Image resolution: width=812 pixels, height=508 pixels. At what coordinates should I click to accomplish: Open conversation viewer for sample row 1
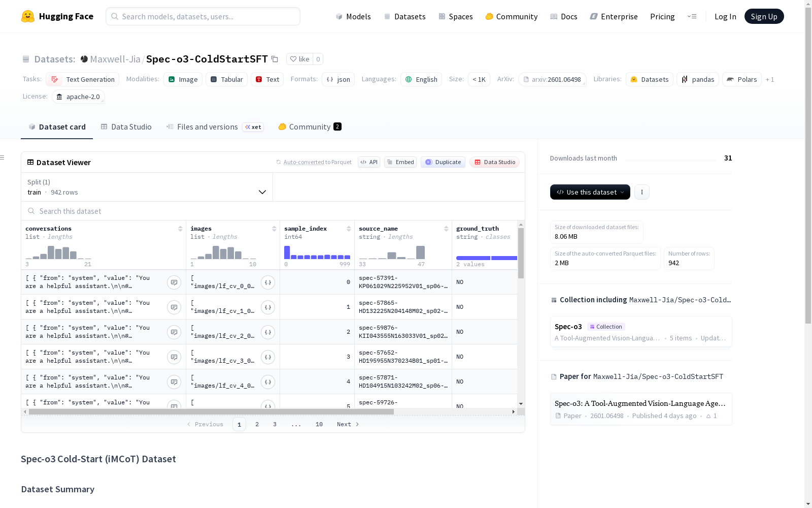tap(174, 307)
